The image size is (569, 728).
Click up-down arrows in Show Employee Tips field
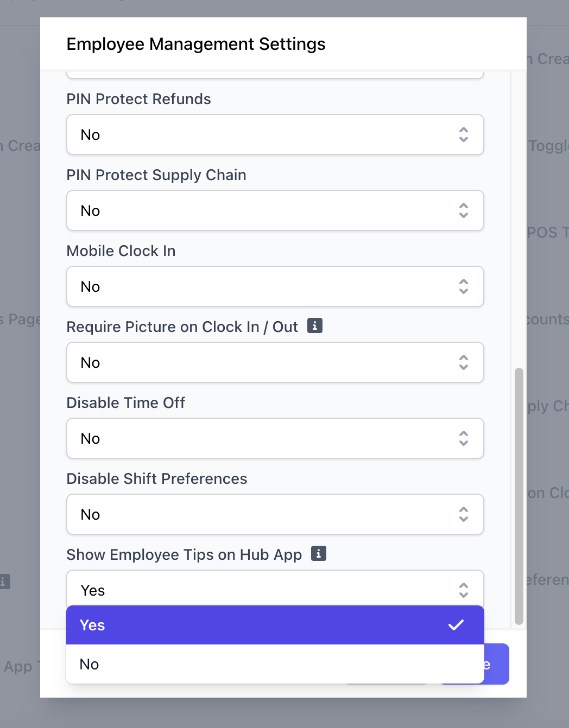click(463, 590)
